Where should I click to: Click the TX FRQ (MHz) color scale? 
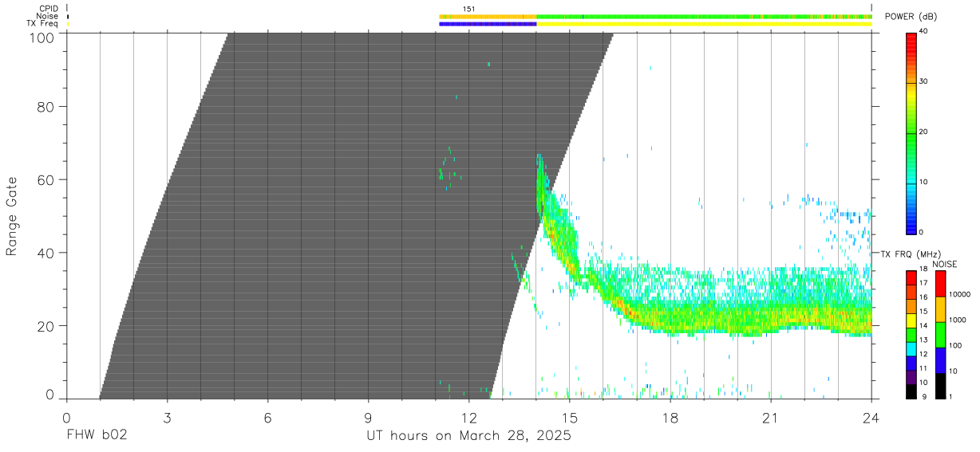point(911,334)
